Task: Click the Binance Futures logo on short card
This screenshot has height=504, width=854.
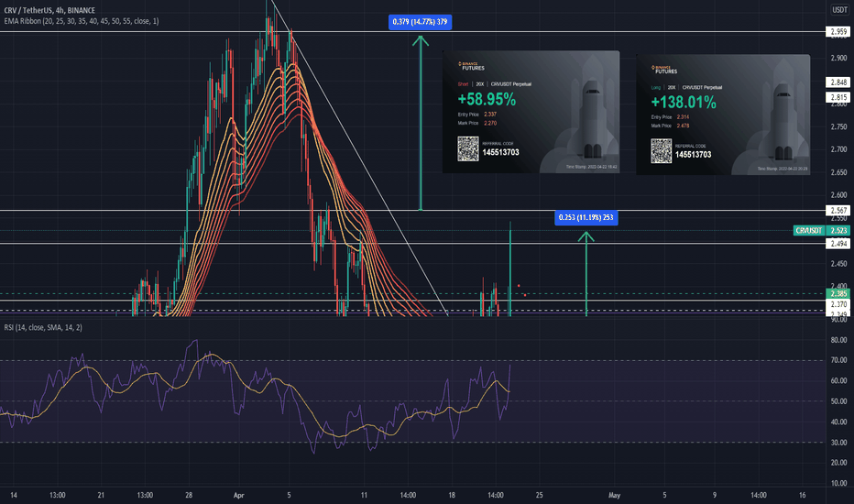Action: pyautogui.click(x=471, y=67)
